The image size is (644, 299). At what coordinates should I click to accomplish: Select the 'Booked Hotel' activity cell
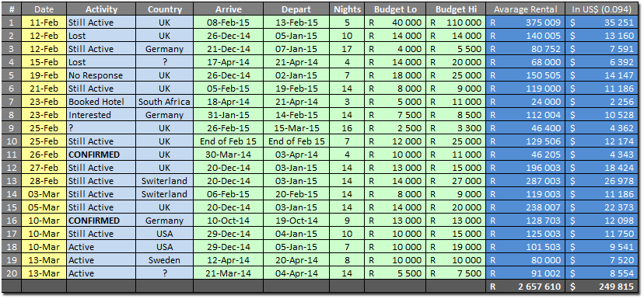point(101,102)
